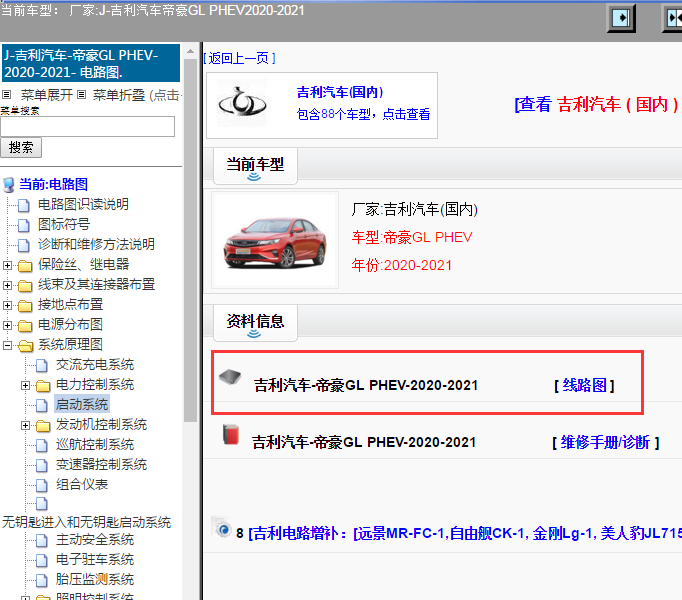Select 交流充电系统 tree item
Viewport: 682px width, 600px height.
coord(95,365)
